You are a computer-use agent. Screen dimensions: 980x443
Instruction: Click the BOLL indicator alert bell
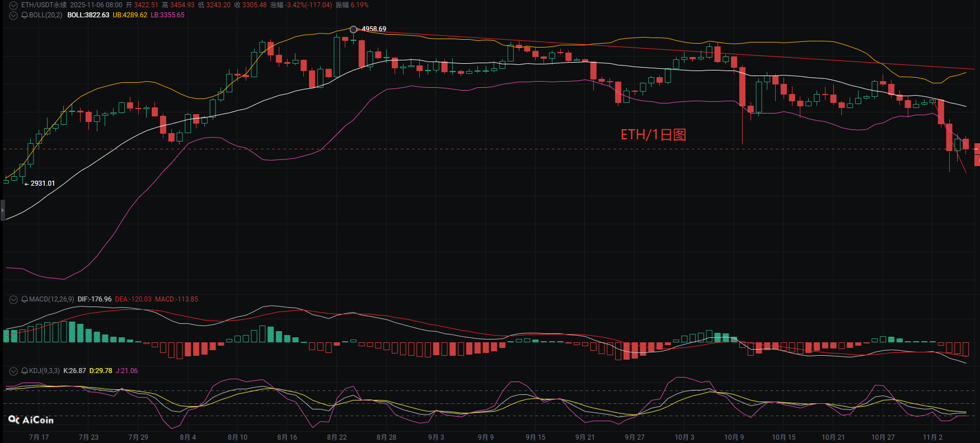coord(25,15)
